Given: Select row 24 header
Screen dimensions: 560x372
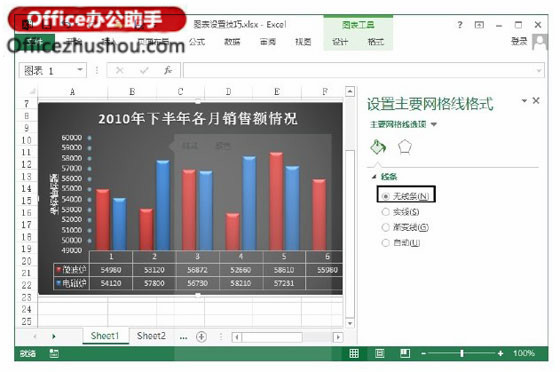Looking at the screenshot, I should (27, 309).
